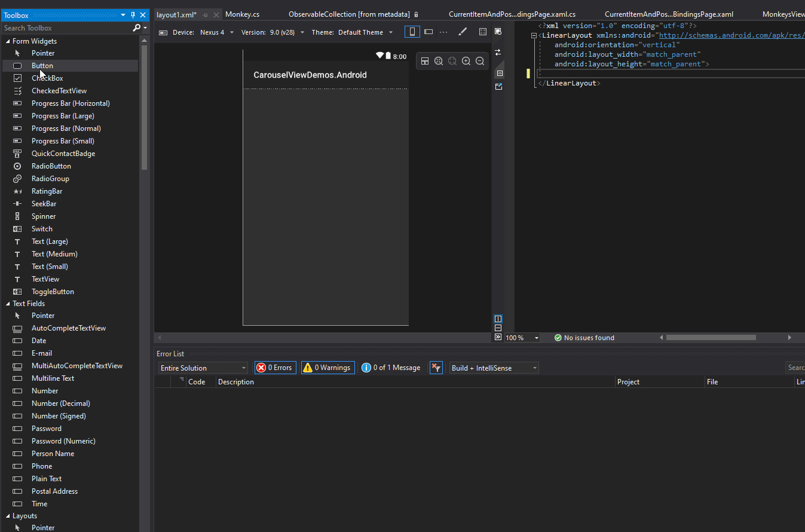805x532 pixels.
Task: Click the paintbrush theme editor icon
Action: tap(463, 32)
